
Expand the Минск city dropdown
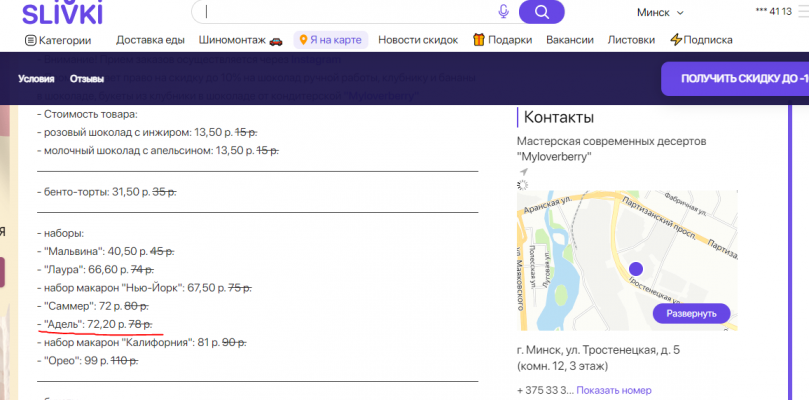660,12
